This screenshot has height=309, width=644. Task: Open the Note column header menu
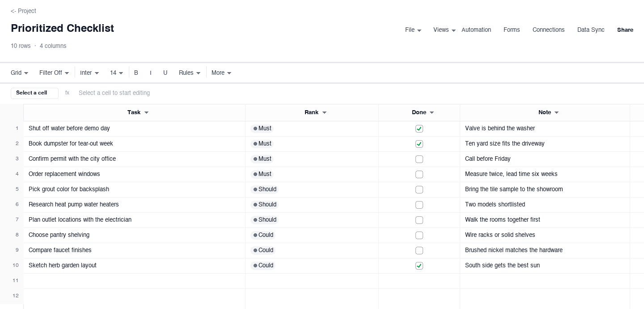coord(556,112)
